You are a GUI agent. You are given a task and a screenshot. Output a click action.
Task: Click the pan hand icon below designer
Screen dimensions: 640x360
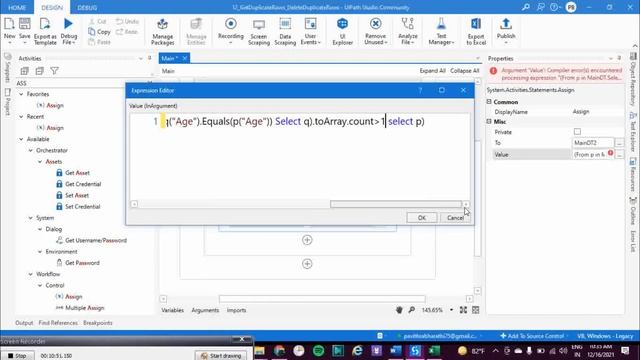click(x=399, y=310)
